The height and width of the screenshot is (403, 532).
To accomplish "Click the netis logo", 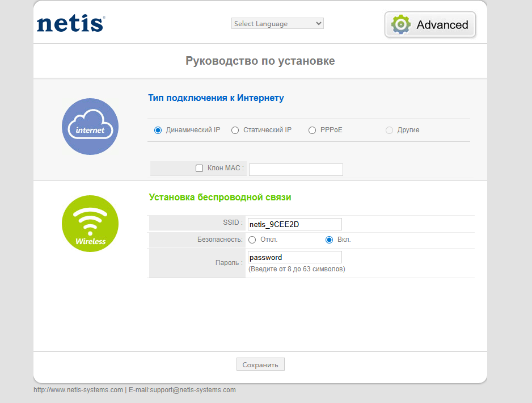I will (70, 24).
